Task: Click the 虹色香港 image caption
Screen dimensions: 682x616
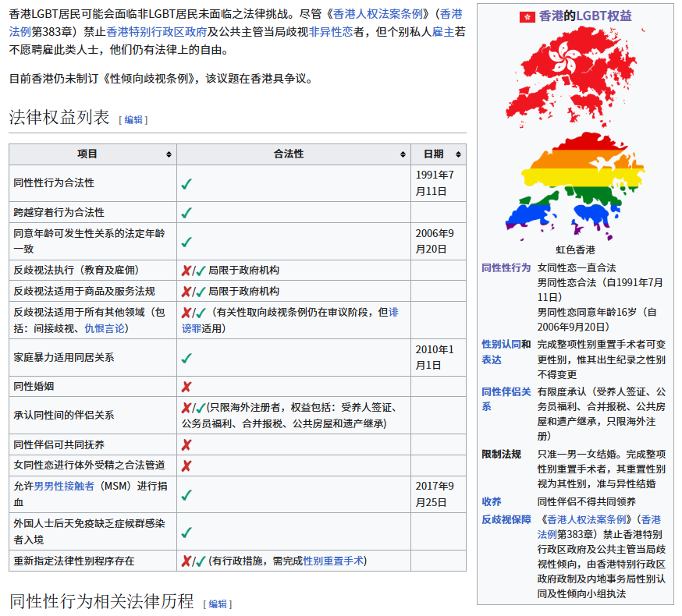Action: pos(575,250)
